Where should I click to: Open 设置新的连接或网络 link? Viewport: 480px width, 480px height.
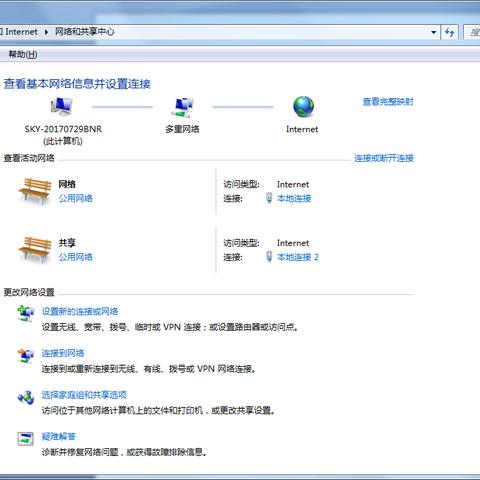coord(80,311)
